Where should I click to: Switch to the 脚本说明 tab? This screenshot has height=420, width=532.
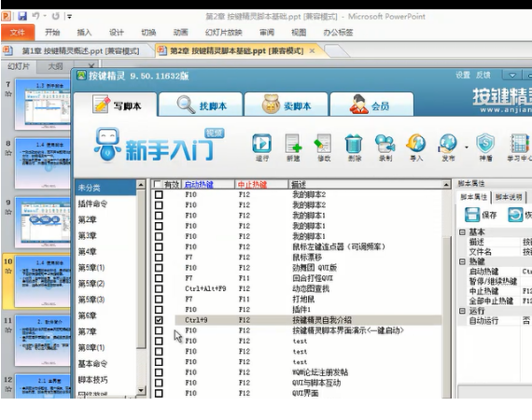[x=509, y=197]
